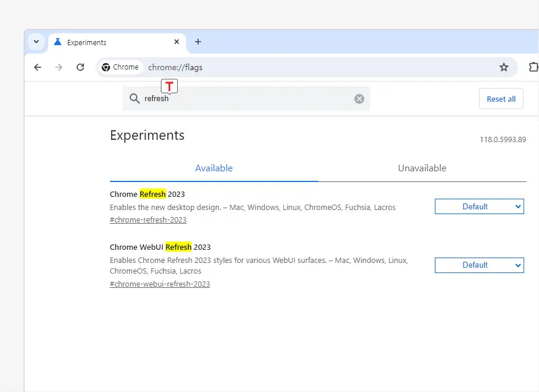Switch to the Available tab
The height and width of the screenshot is (392, 539).
click(214, 168)
